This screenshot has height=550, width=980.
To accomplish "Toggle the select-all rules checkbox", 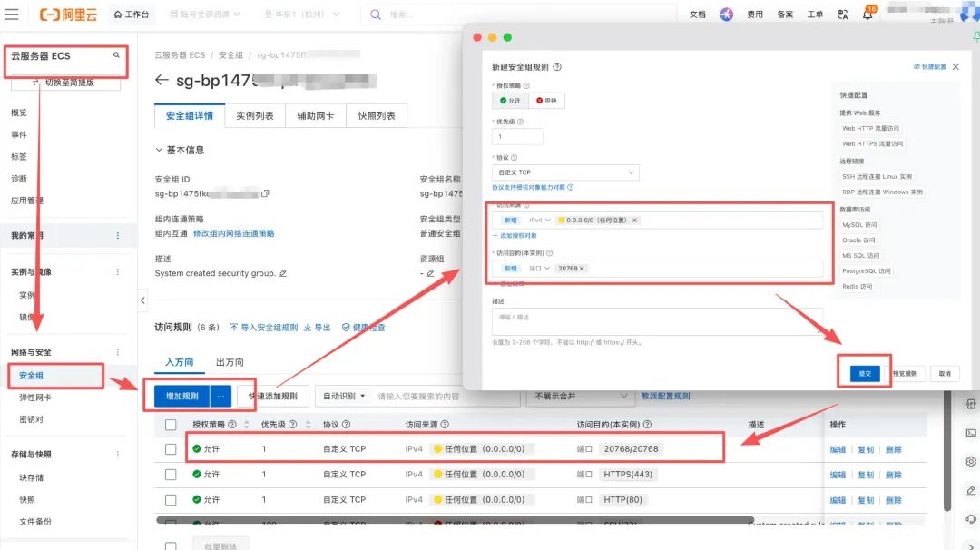I will coord(171,425).
